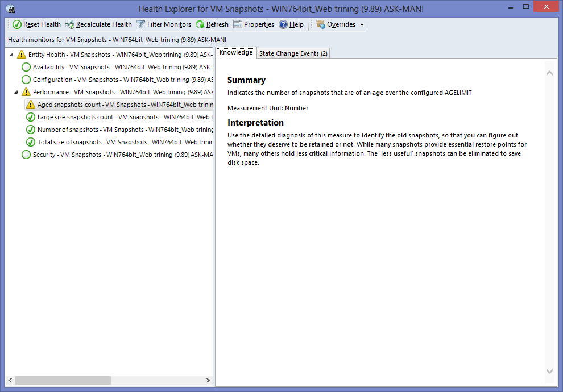Image resolution: width=563 pixels, height=392 pixels.
Task: Select the Total size of snapshots row
Action: click(125, 142)
